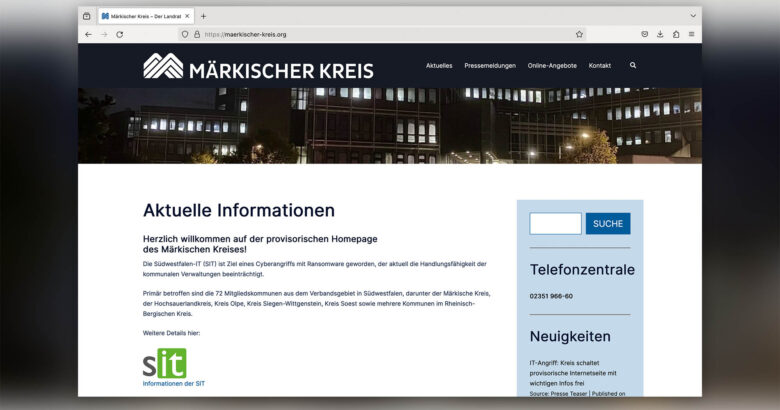Open the browser downloads panel
The image size is (780, 410).
660,34
